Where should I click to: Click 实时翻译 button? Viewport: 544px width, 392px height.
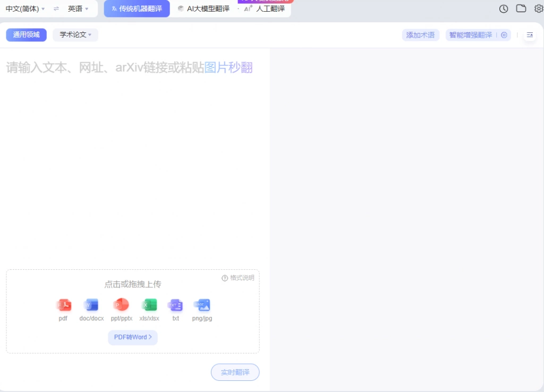click(x=235, y=372)
